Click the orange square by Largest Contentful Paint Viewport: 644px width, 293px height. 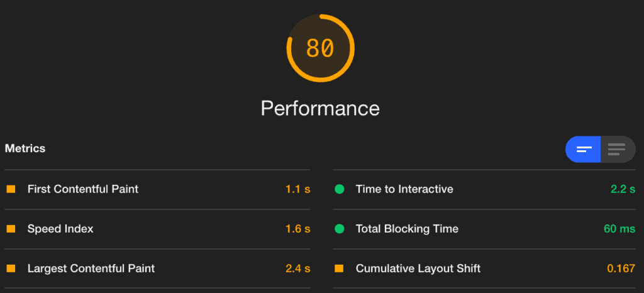pyautogui.click(x=11, y=268)
